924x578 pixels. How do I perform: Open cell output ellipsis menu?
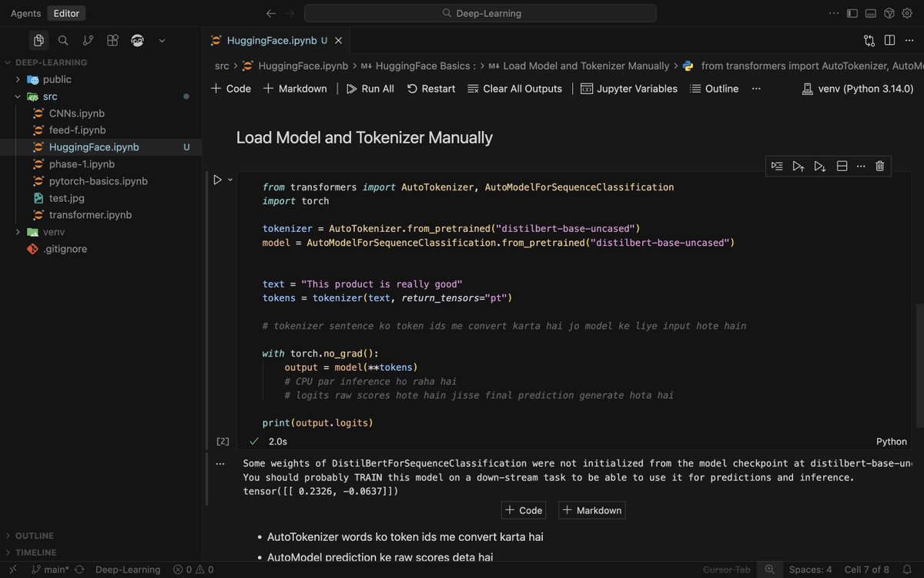pos(220,464)
